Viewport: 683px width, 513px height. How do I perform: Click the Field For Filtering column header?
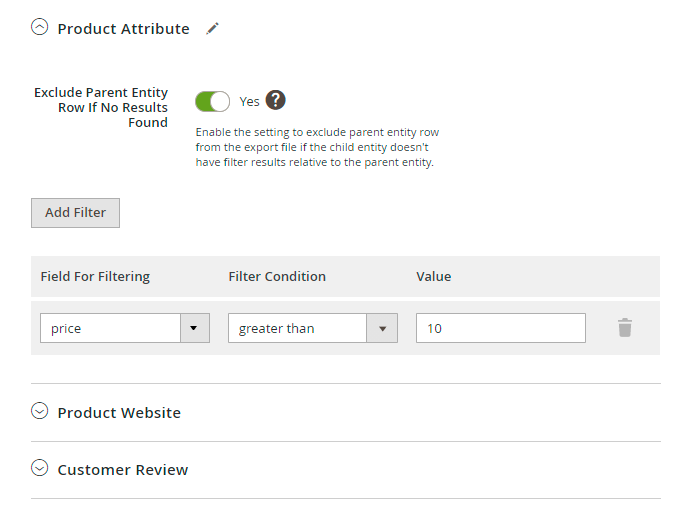tap(95, 276)
